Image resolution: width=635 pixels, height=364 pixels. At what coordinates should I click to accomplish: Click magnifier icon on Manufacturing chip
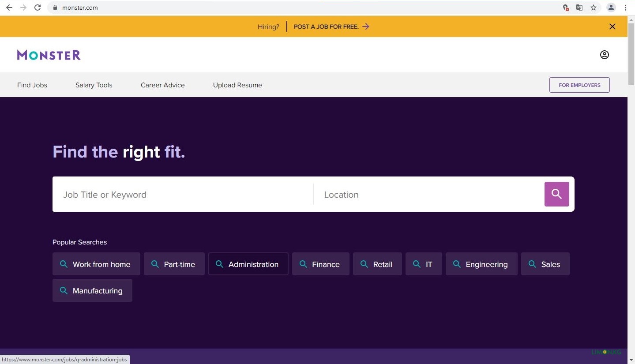(64, 290)
